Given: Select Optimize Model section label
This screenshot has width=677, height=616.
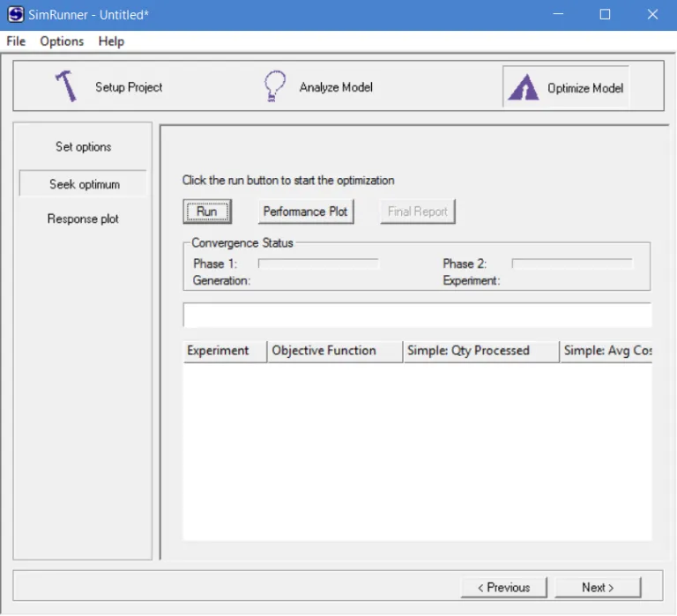Looking at the screenshot, I should point(585,88).
